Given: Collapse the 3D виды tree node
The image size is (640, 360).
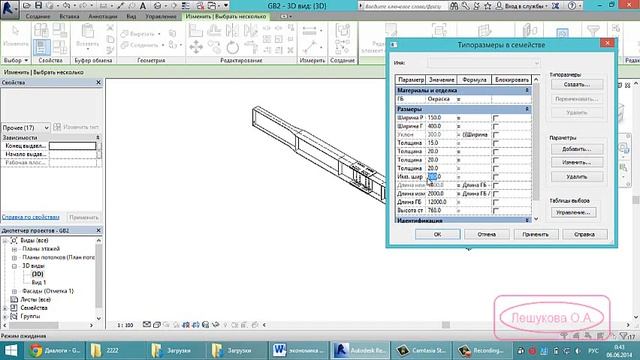Looking at the screenshot, I should pos(14,266).
